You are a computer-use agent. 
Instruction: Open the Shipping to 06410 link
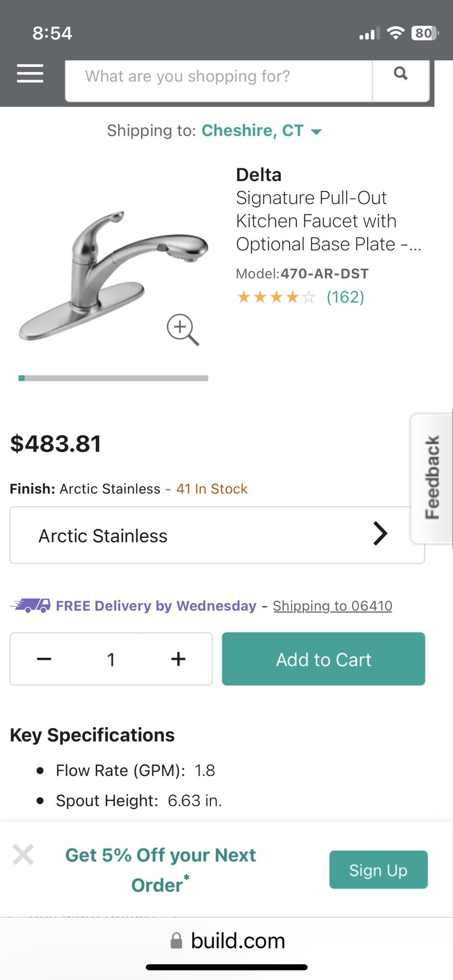pos(332,606)
